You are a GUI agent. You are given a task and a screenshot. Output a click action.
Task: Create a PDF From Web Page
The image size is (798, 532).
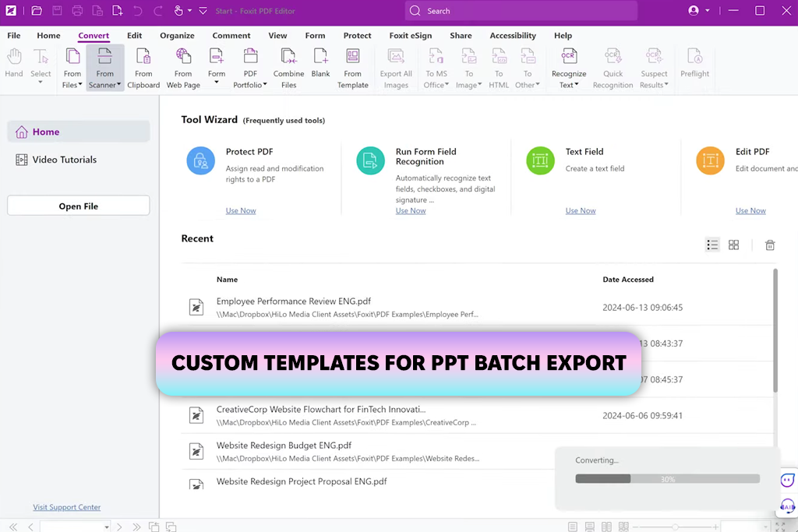coord(183,68)
